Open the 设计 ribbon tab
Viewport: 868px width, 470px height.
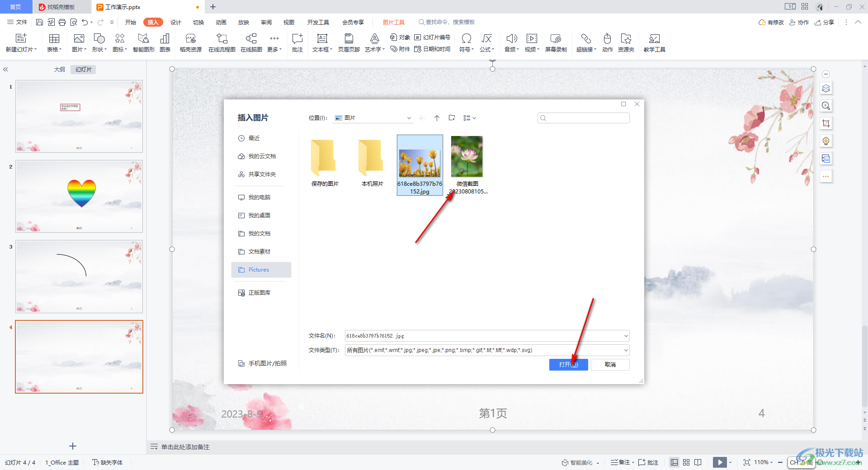176,22
